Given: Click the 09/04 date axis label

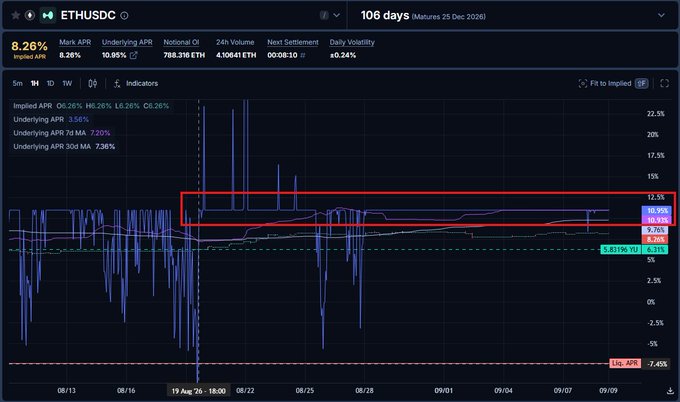Looking at the screenshot, I should coord(503,390).
